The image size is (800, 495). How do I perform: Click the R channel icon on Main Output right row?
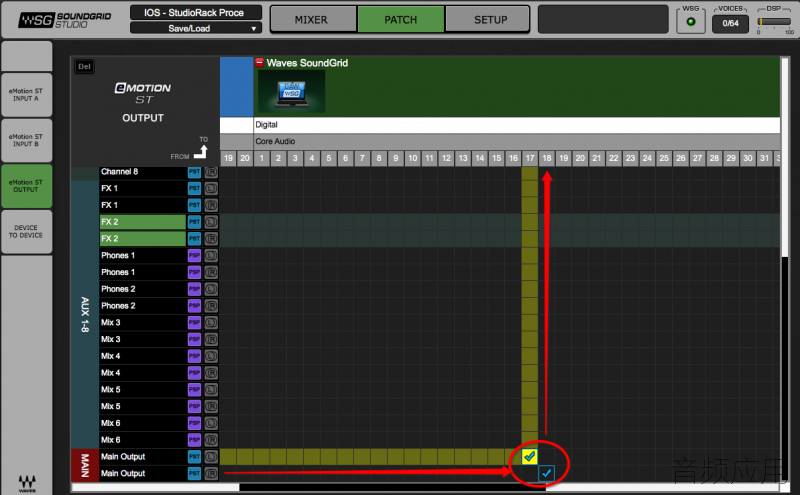(211, 474)
